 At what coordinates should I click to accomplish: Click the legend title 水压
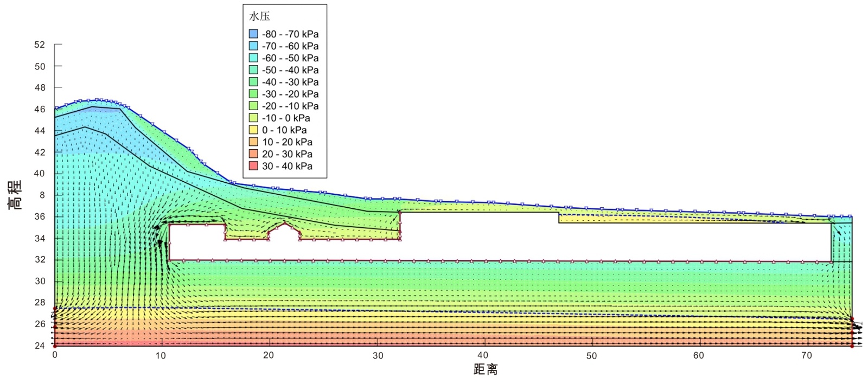259,16
